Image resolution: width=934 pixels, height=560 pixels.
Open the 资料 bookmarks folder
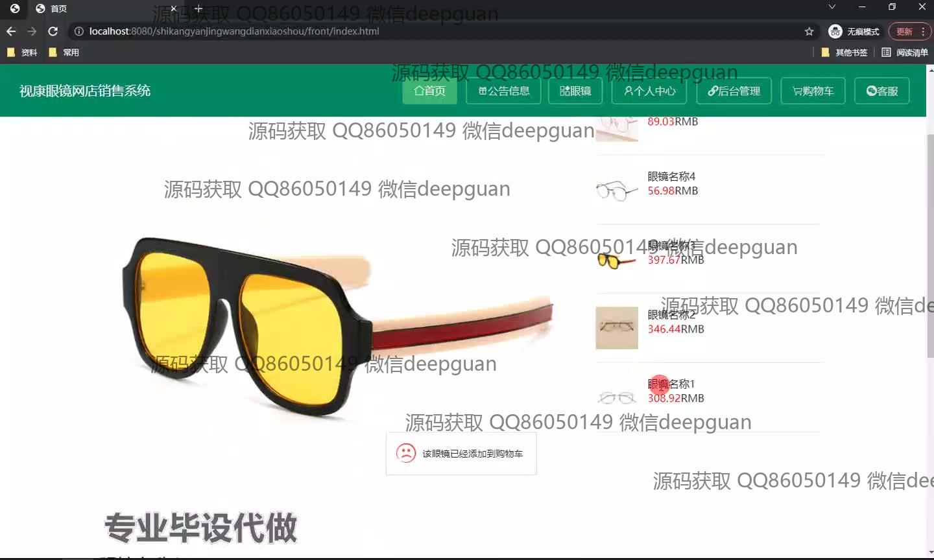[x=22, y=52]
